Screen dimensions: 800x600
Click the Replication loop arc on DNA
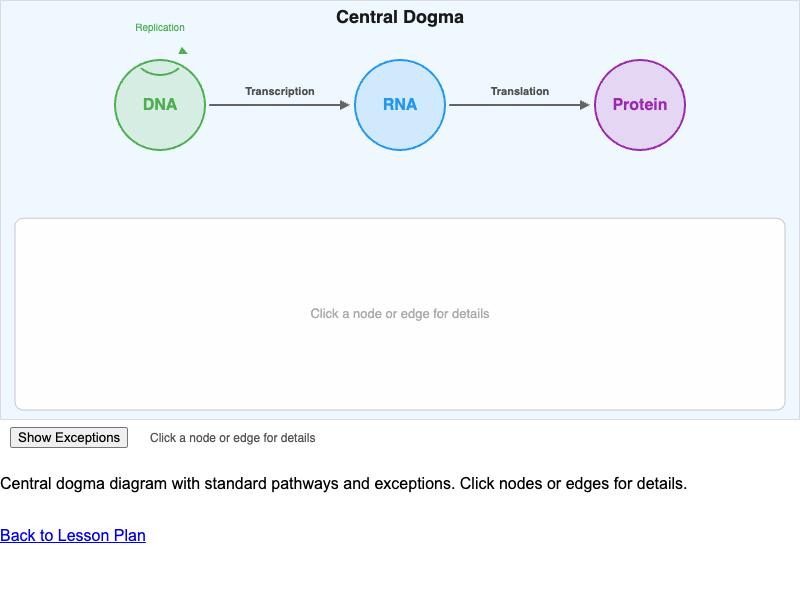pos(160,73)
